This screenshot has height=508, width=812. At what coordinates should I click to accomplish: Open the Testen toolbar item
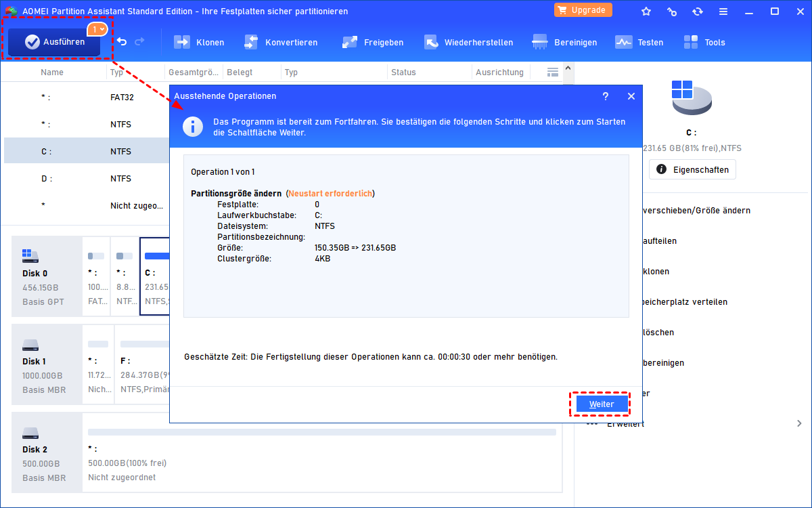coord(639,42)
